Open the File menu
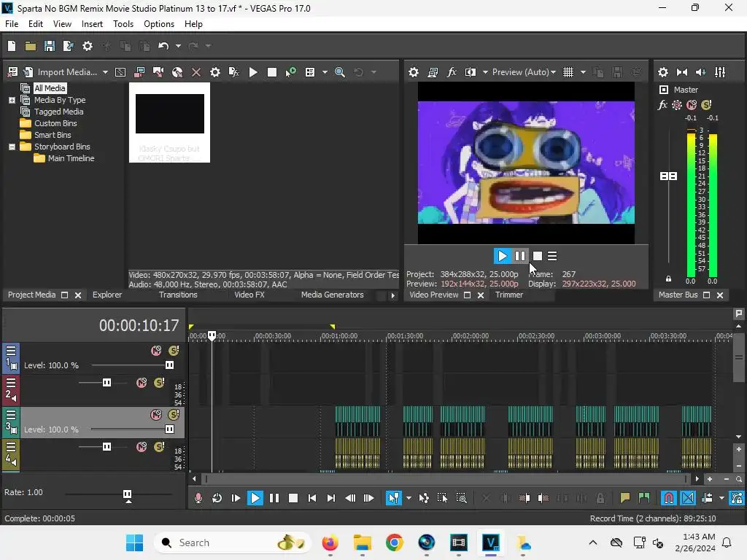This screenshot has height=560, width=747. [x=12, y=24]
